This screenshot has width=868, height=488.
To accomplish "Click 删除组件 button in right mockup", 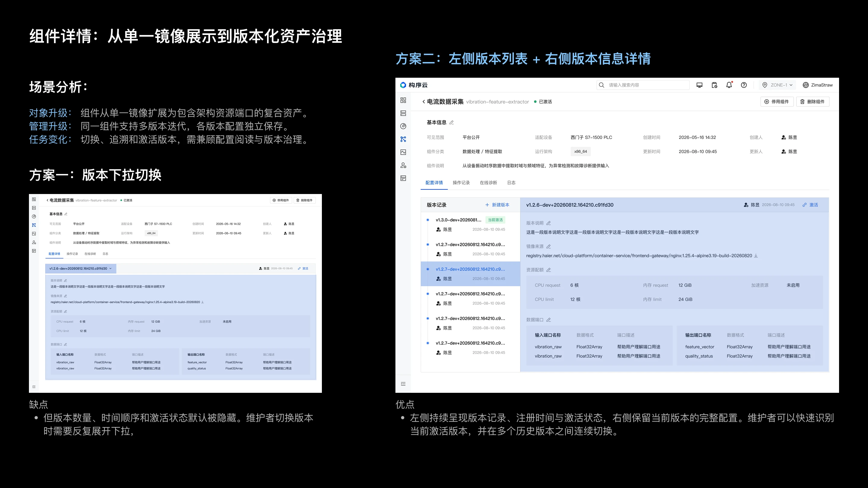I will (813, 102).
